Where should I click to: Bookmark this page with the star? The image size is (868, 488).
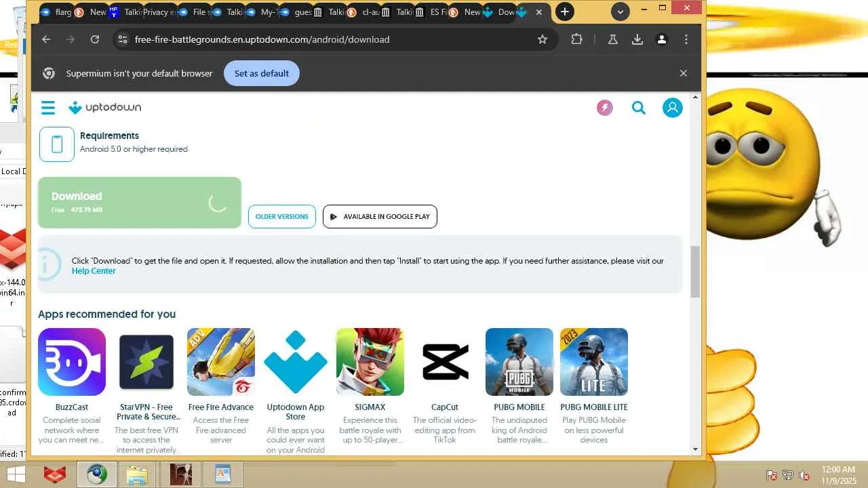pos(542,39)
